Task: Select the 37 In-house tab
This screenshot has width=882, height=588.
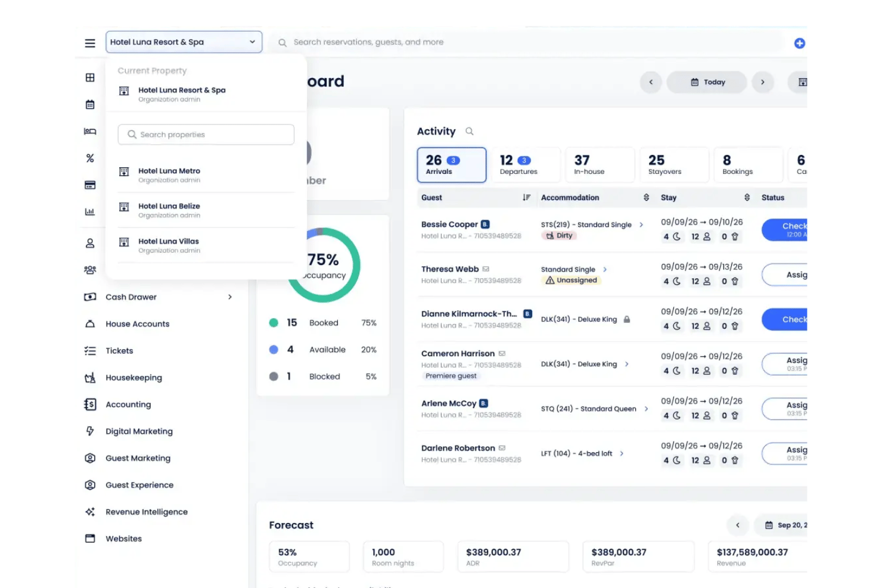Action: pyautogui.click(x=600, y=165)
